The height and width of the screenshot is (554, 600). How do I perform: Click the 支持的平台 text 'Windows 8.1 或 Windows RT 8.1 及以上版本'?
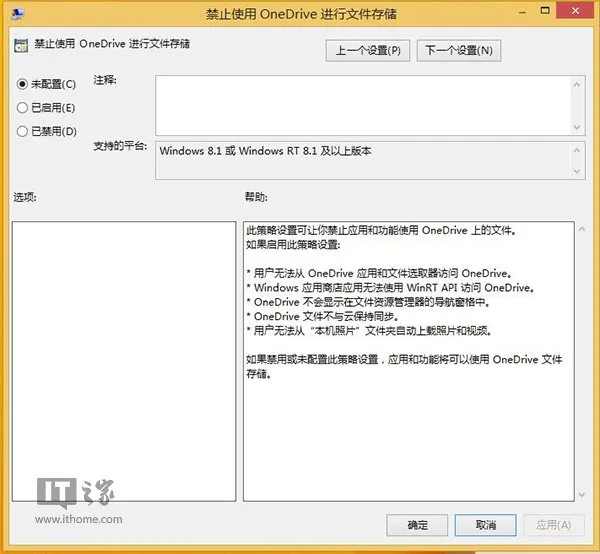pos(265,151)
